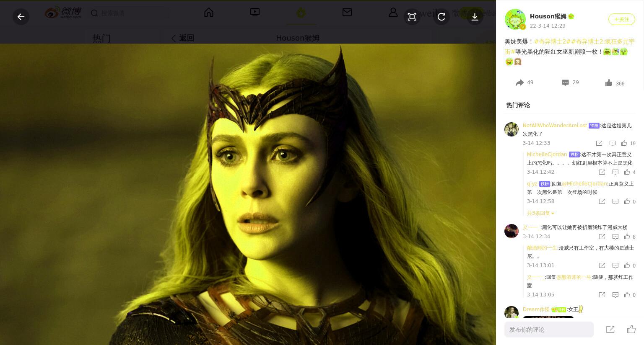The height and width of the screenshot is (345, 644).
Task: Click the Houson猴姆 username
Action: click(548, 16)
